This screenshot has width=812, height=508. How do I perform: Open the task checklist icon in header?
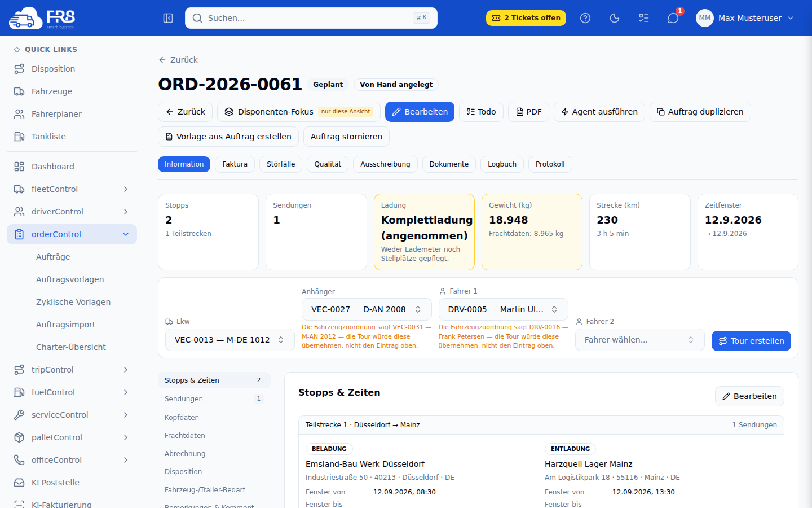pyautogui.click(x=644, y=18)
